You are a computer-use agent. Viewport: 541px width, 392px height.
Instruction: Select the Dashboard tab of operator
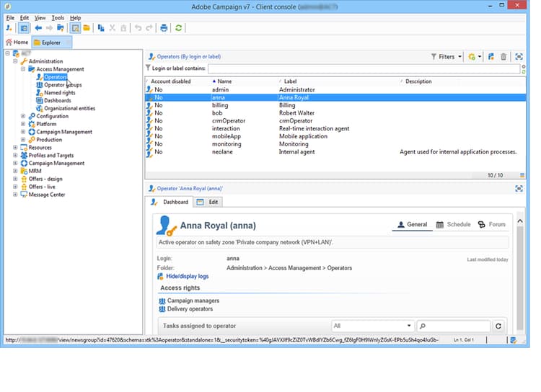coord(170,202)
